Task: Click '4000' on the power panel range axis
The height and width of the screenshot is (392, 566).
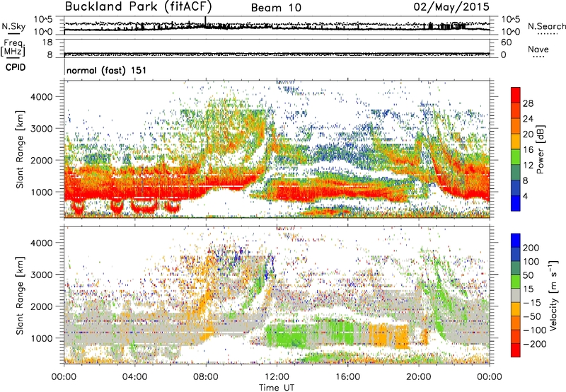Action: [41, 97]
